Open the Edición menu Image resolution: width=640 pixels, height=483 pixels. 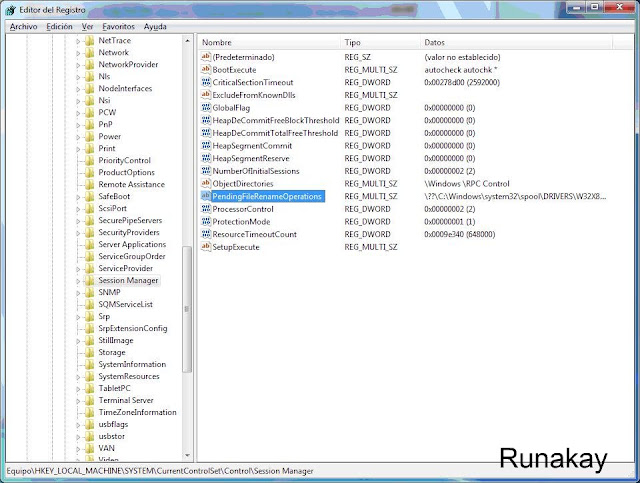coord(59,27)
